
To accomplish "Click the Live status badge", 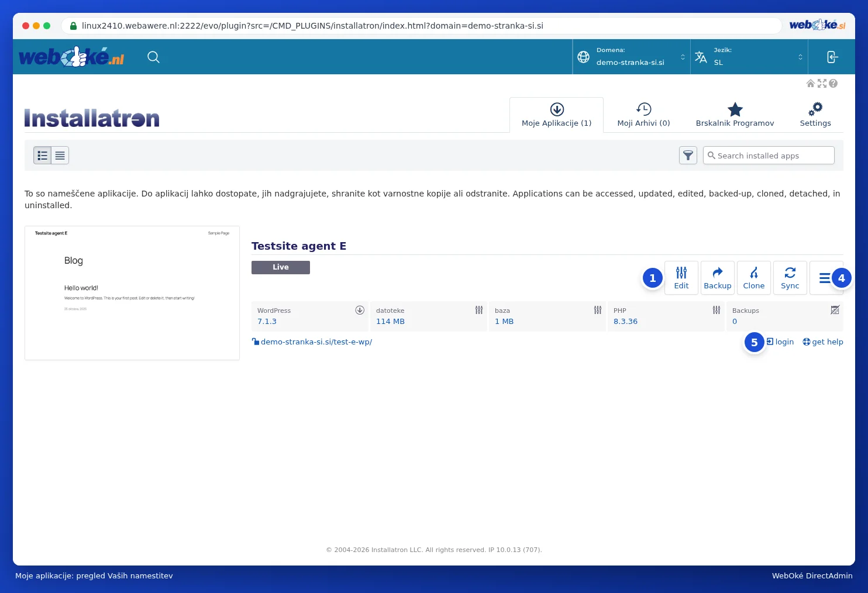I will coord(281,267).
